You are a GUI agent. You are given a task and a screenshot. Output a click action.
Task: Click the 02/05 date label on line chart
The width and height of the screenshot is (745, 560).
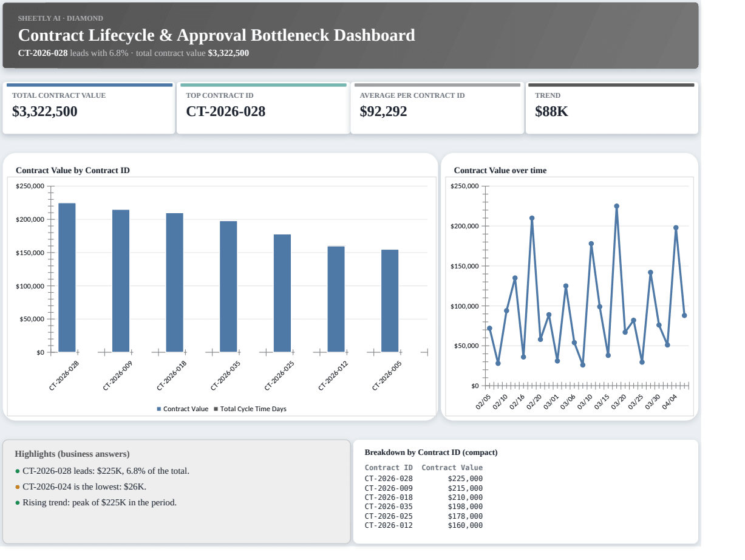pyautogui.click(x=483, y=402)
